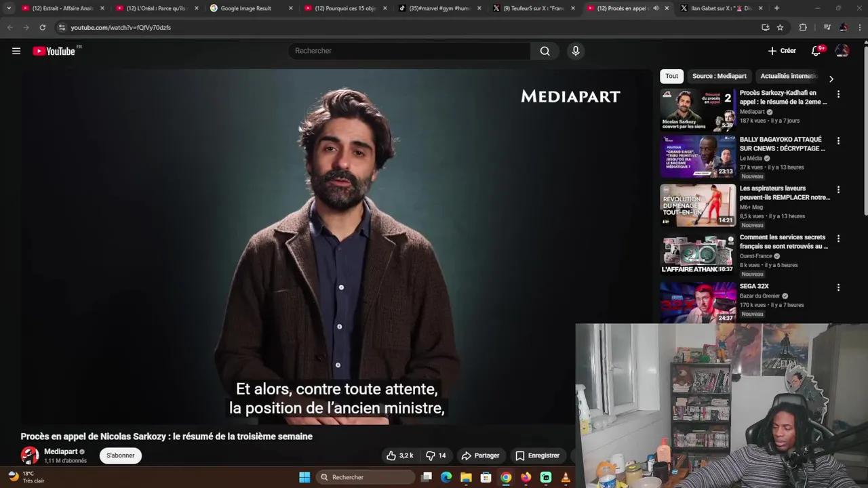
Task: Save the video with Enregistrer
Action: 538,455
